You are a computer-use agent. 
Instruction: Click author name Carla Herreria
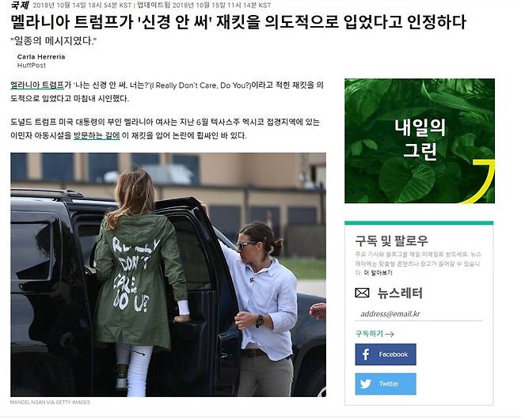click(x=41, y=57)
